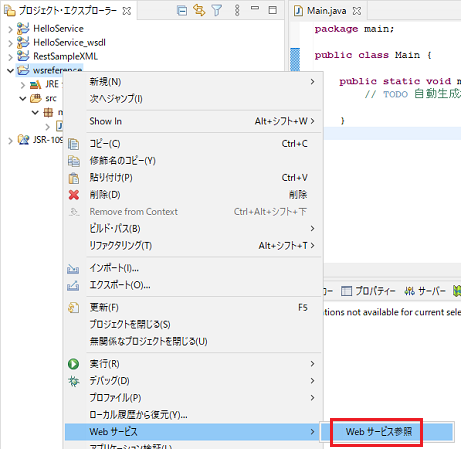Viewport: 461px width, 449px height.
Task: Click the RestSampleXML project icon
Action: coord(23,56)
